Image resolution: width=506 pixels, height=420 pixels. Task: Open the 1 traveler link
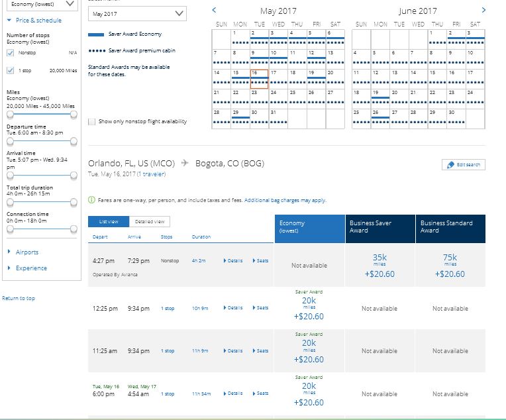tap(152, 174)
